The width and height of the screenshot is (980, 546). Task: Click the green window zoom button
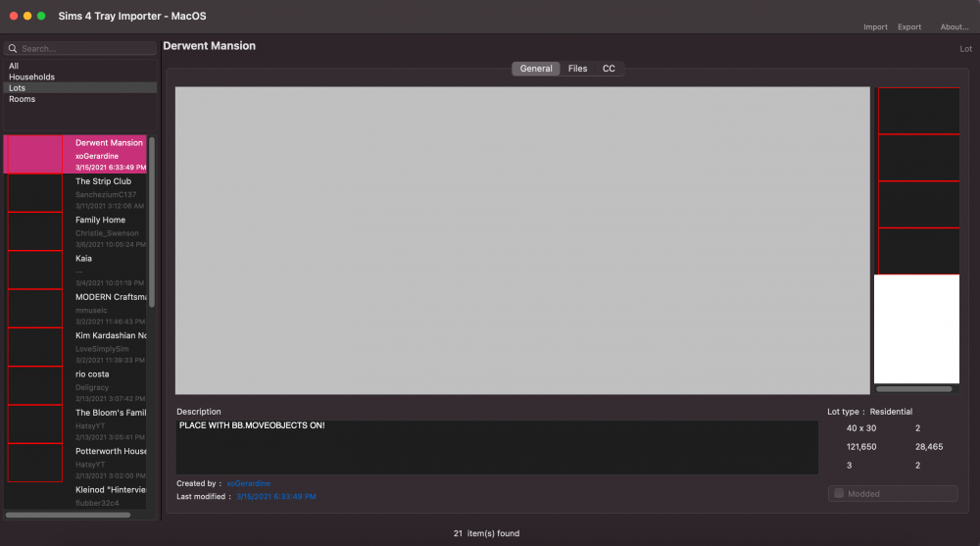(x=41, y=16)
